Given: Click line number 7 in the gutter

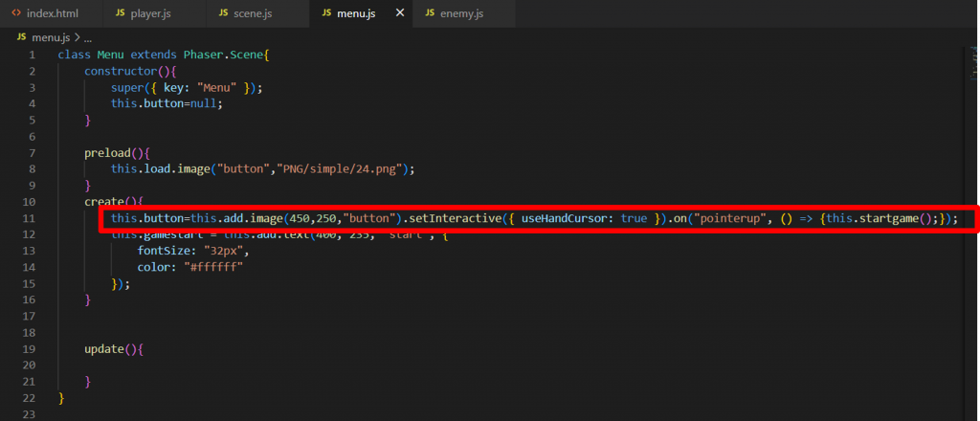Looking at the screenshot, I should coord(32,153).
